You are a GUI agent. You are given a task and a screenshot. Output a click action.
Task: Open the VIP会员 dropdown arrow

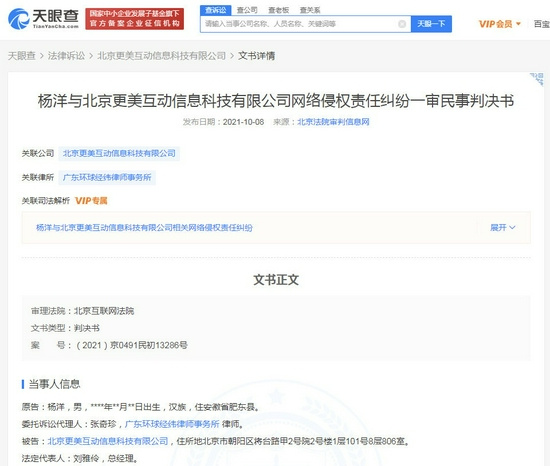(x=518, y=24)
